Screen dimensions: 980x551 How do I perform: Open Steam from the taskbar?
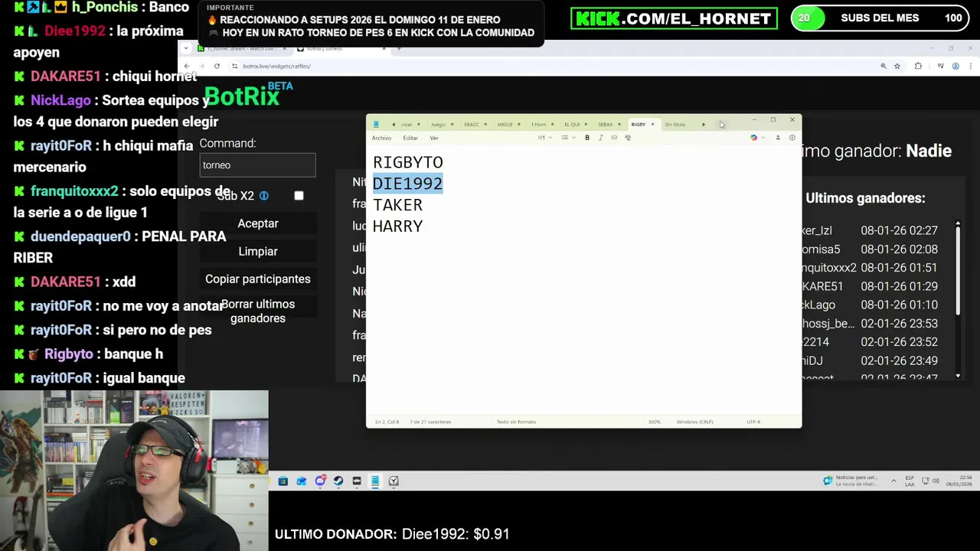338,481
